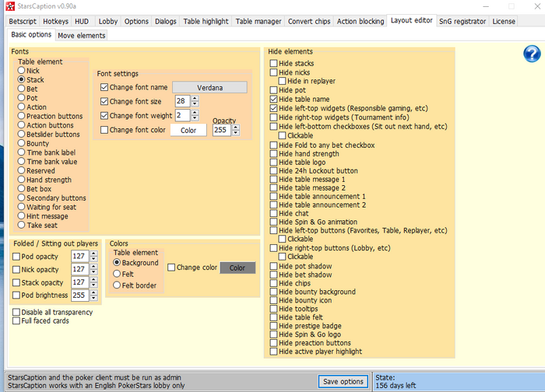This screenshot has height=392, width=545.
Task: Enable the Hide stacks checkbox
Action: point(273,64)
